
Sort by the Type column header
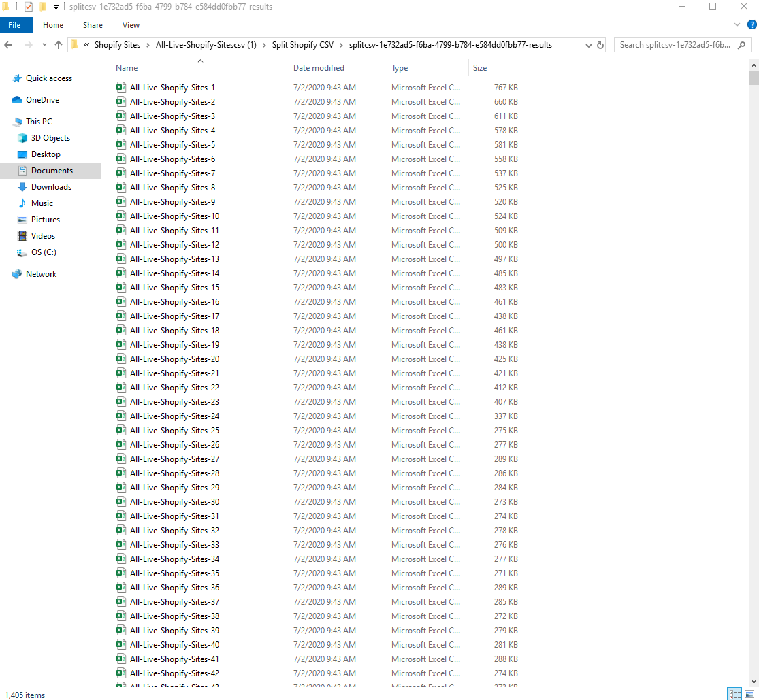tap(400, 68)
